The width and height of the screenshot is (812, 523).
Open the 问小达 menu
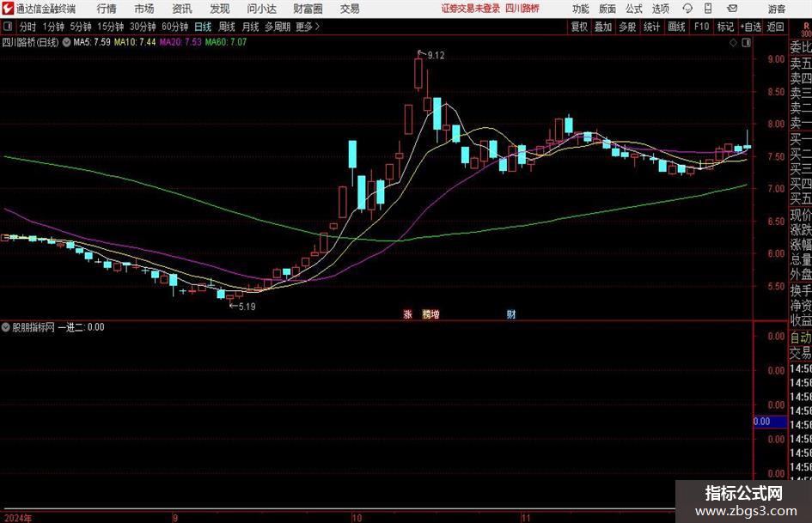262,9
